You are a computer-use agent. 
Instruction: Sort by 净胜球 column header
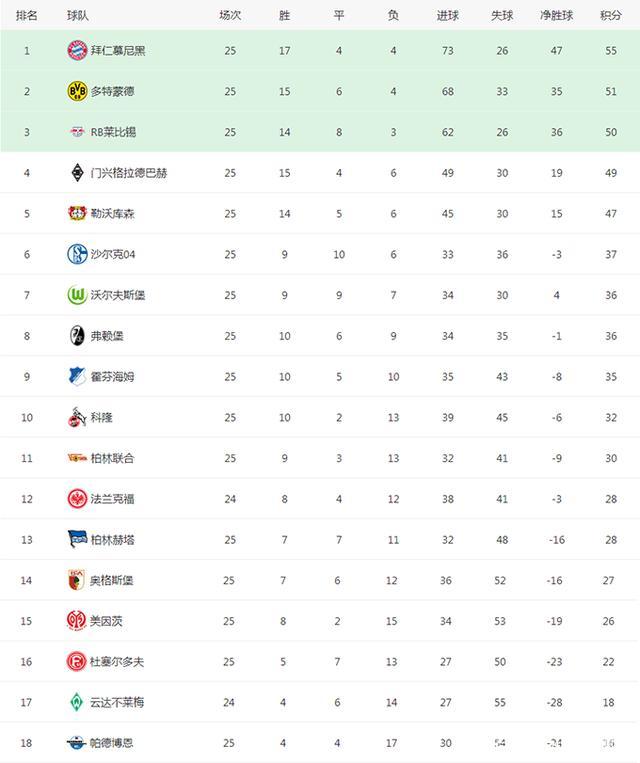point(556,16)
